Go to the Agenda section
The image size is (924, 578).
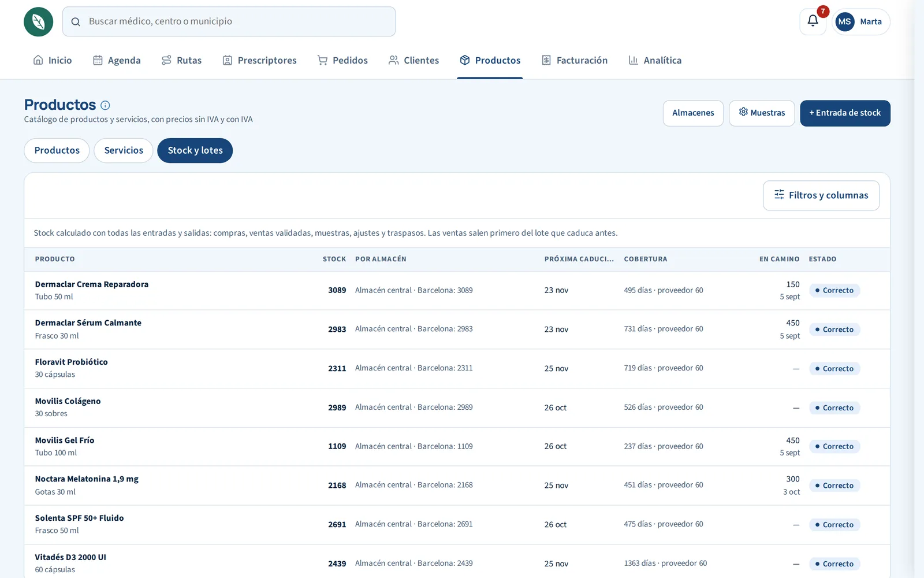coord(117,60)
